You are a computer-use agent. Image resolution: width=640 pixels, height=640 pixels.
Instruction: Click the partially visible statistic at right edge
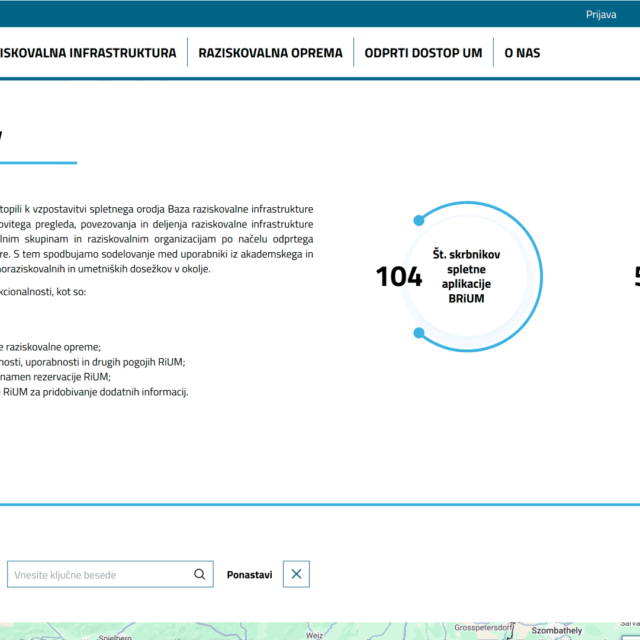[x=635, y=277]
